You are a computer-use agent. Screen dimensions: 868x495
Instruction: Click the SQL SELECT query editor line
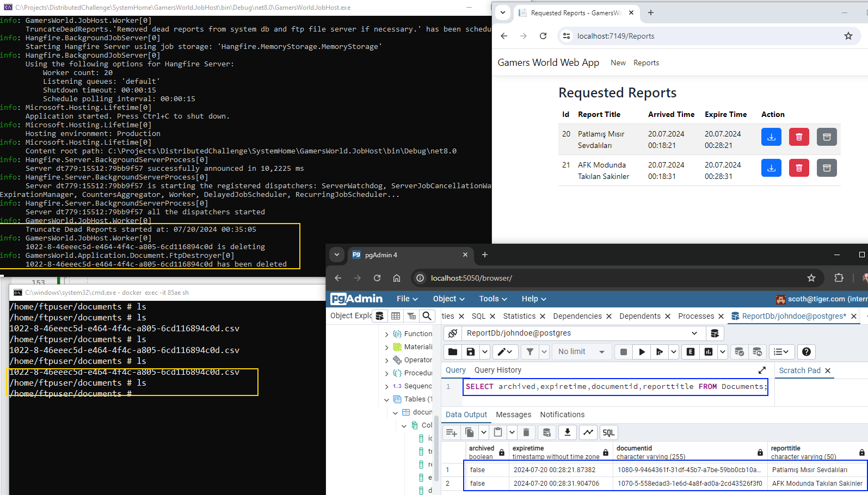tap(616, 387)
